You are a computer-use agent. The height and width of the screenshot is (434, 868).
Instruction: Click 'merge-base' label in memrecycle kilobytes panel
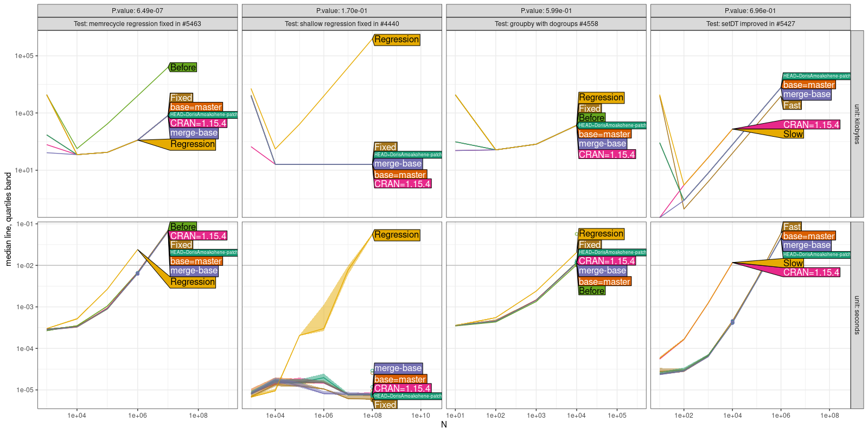pos(194,133)
